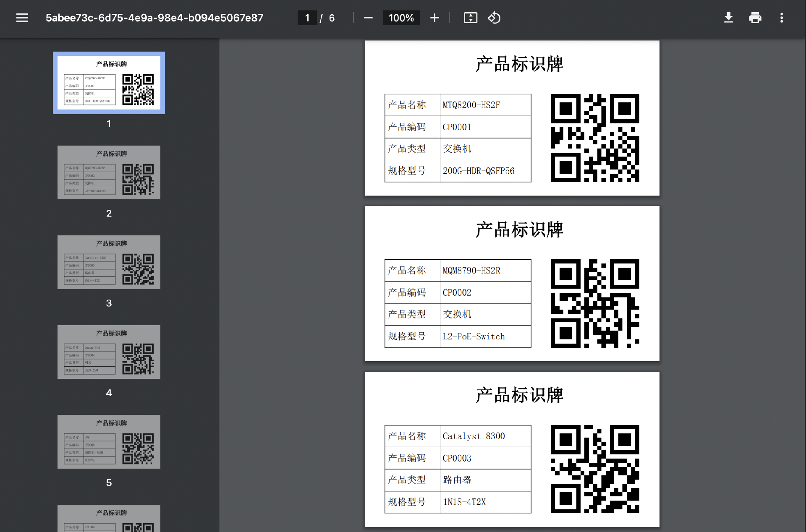Click the Catalyst 8300 product name cell
The height and width of the screenshot is (532, 806).
[485, 436]
